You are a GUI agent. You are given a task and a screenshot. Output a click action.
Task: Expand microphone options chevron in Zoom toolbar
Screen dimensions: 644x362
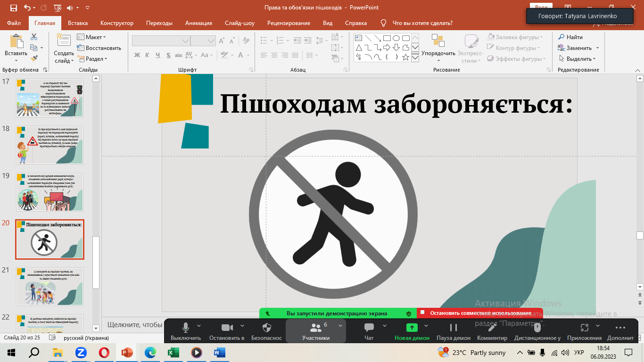point(199,326)
